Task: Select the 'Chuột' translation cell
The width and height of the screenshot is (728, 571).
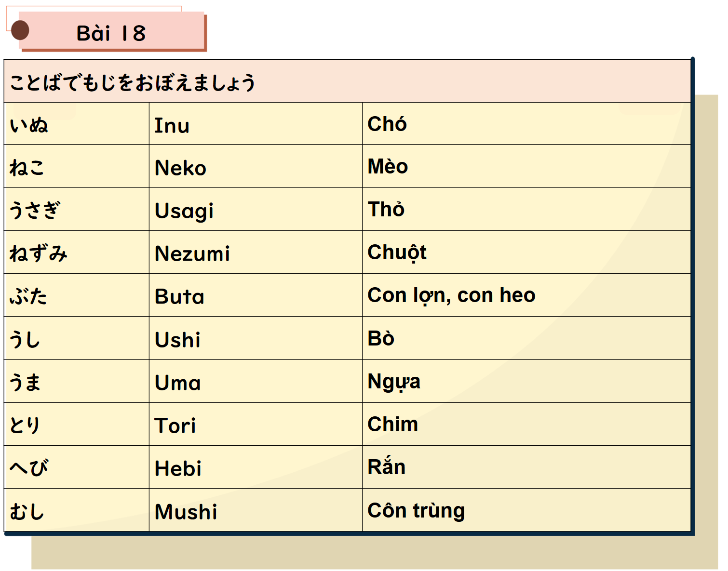Action: pos(526,252)
